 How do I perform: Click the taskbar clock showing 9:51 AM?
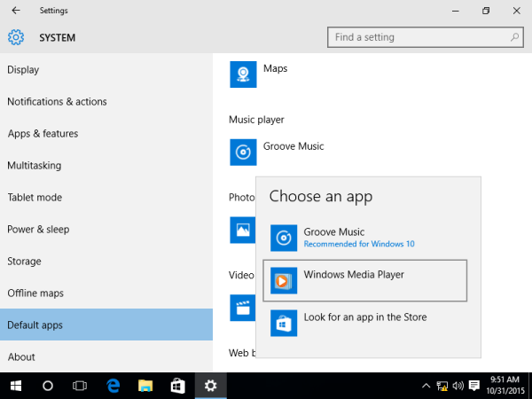(505, 385)
